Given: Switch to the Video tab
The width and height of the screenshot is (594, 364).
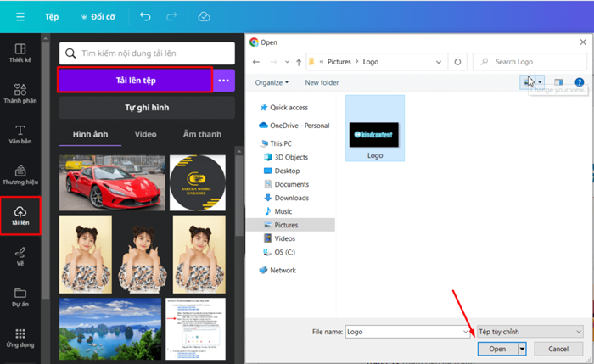Looking at the screenshot, I should (x=145, y=134).
